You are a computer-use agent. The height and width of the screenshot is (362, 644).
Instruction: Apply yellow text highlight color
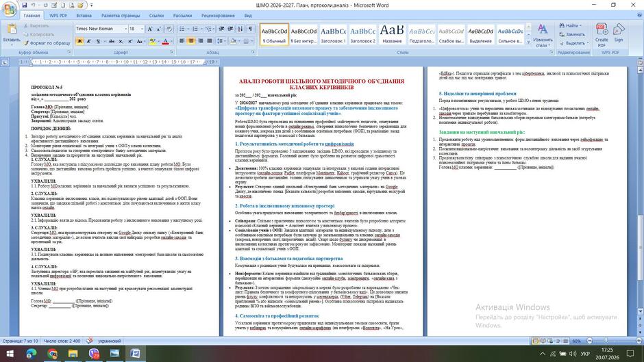(152, 42)
